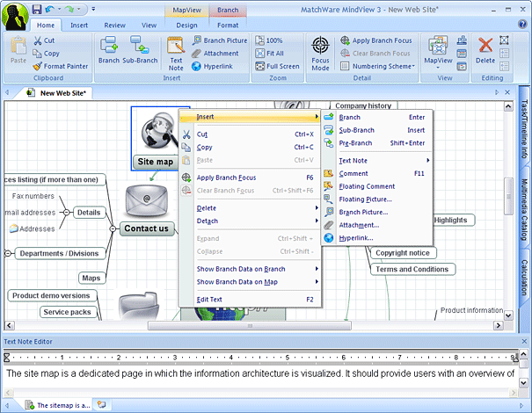
Task: Select Edit Text in context menu
Action: coord(251,300)
